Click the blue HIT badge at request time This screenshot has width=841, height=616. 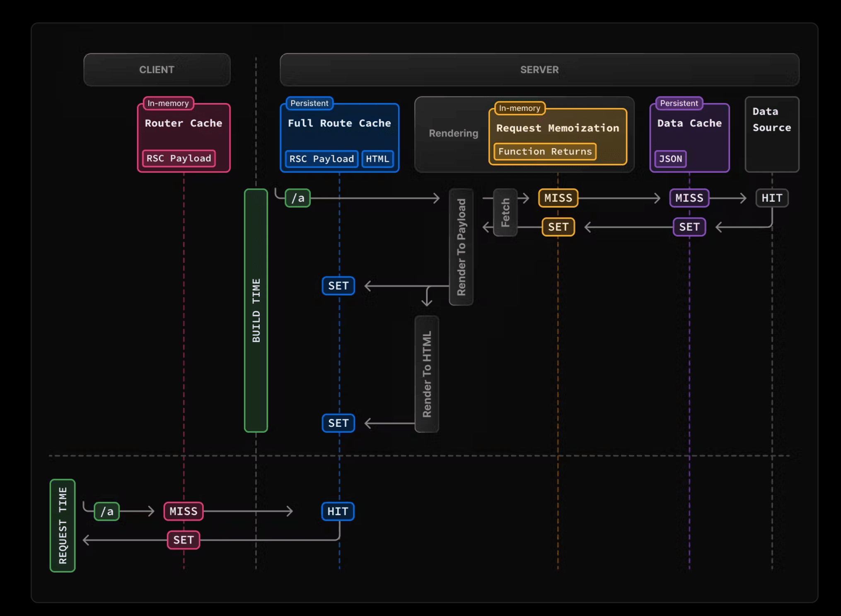338,511
